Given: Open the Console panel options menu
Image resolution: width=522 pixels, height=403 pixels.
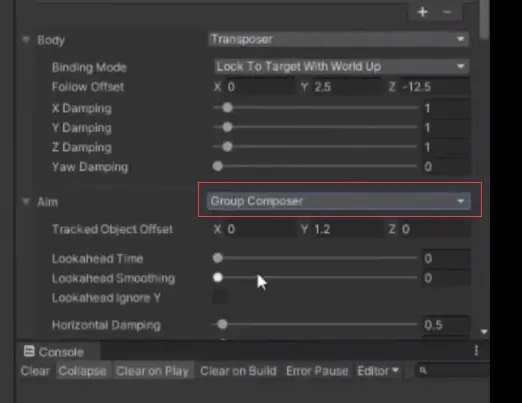Looking at the screenshot, I should [476, 351].
